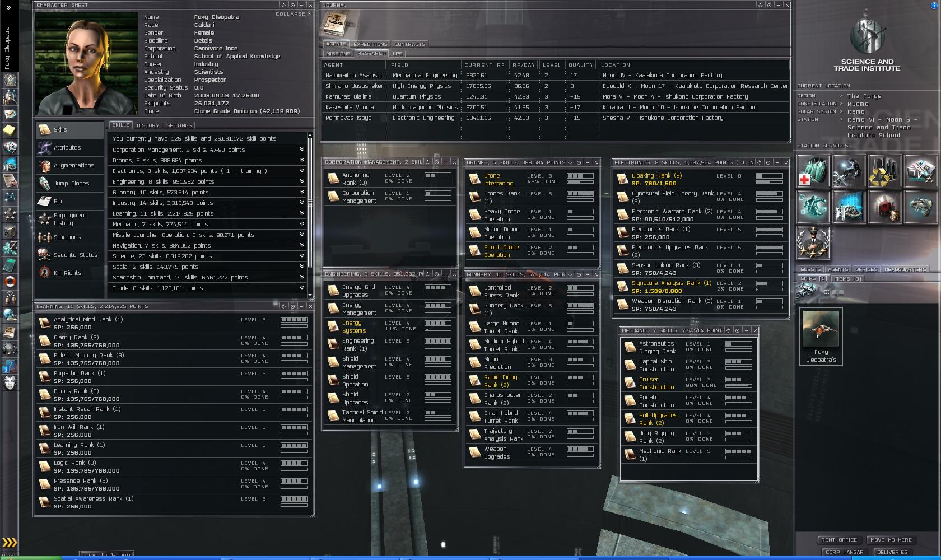
Task: Open the Expeditions tab in Journal
Action: [370, 44]
